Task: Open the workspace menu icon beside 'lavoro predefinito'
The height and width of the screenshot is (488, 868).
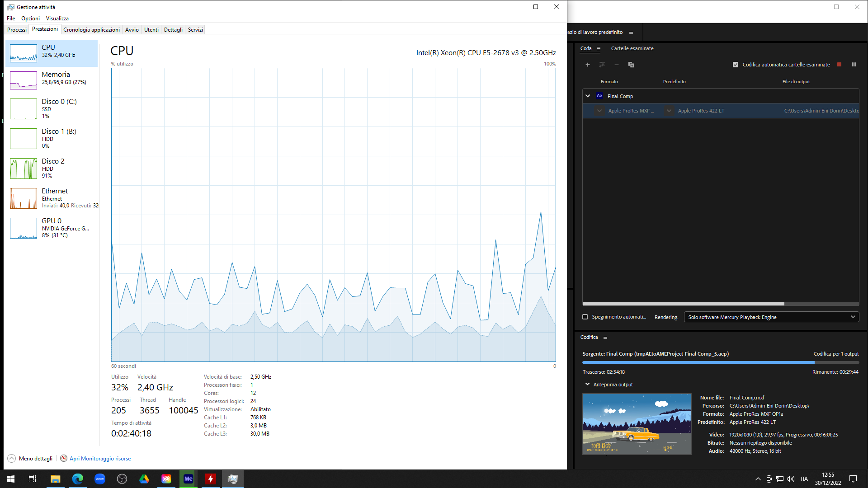Action: [x=631, y=33]
